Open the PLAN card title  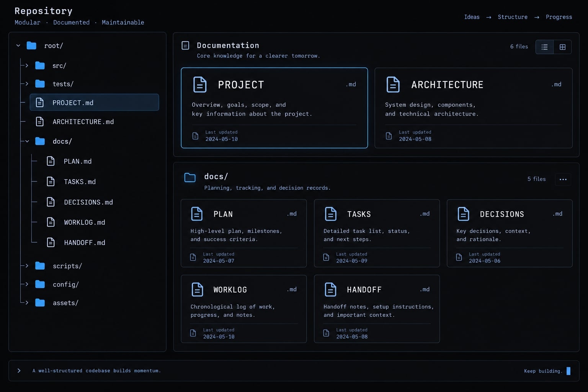[223, 214]
